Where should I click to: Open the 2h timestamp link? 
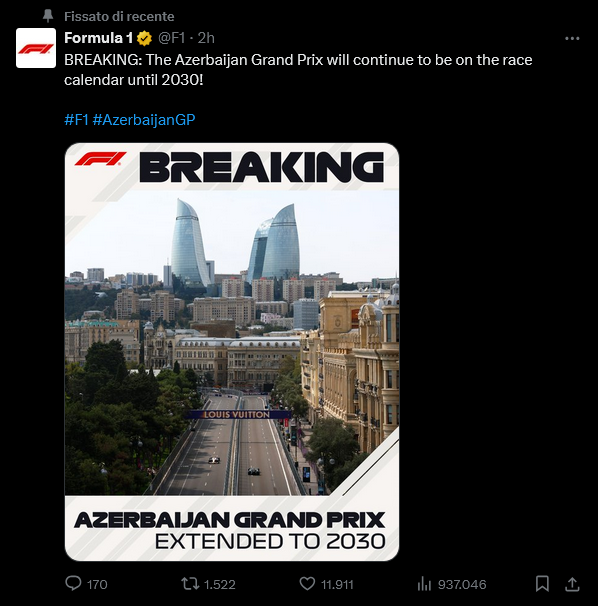tap(206, 38)
